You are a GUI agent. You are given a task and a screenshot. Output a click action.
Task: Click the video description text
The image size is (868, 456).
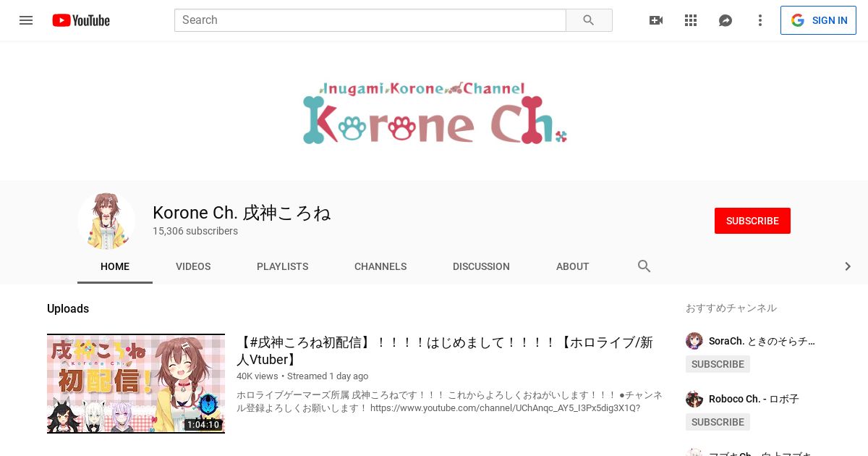(449, 402)
